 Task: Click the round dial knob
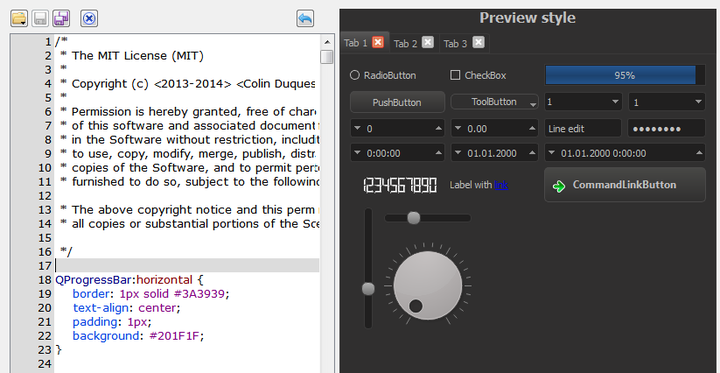pyautogui.click(x=428, y=285)
